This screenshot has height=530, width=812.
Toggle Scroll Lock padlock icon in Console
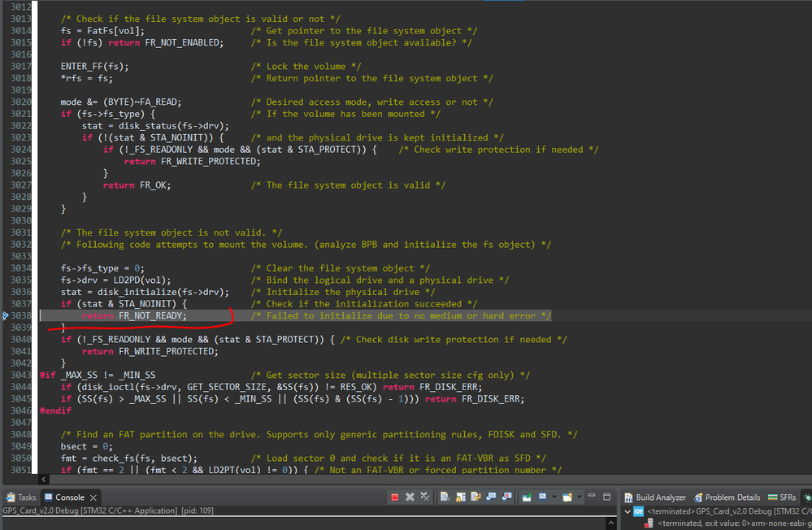[460, 497]
